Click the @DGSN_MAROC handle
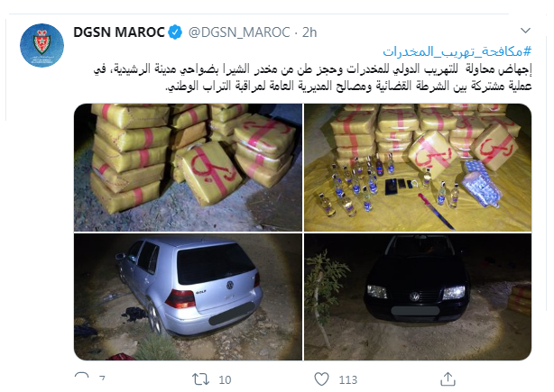 coord(239,32)
